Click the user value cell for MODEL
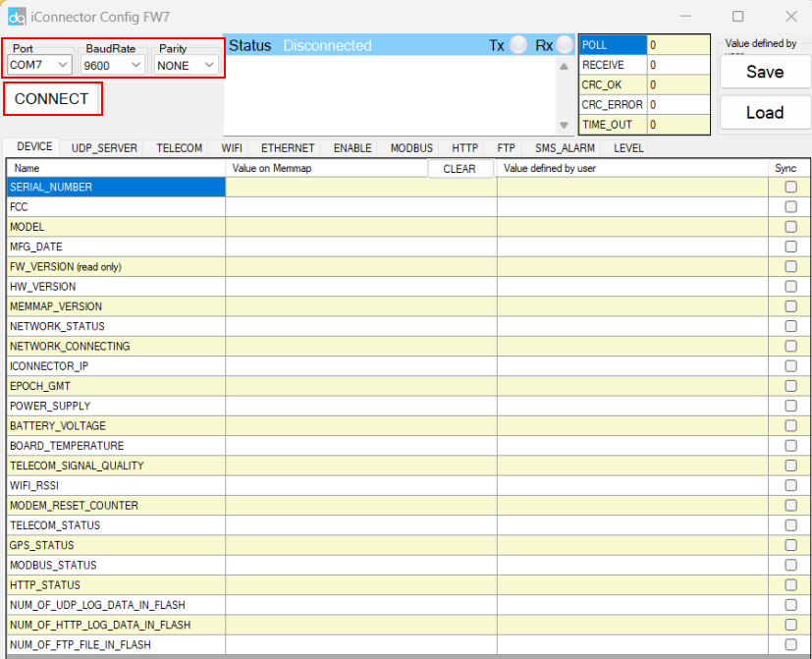This screenshot has width=812, height=659. (632, 227)
